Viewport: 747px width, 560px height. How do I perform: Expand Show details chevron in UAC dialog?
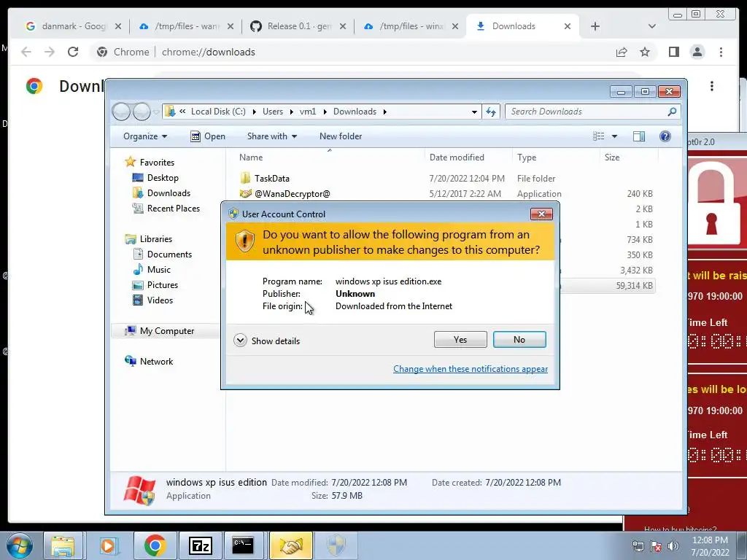(240, 341)
